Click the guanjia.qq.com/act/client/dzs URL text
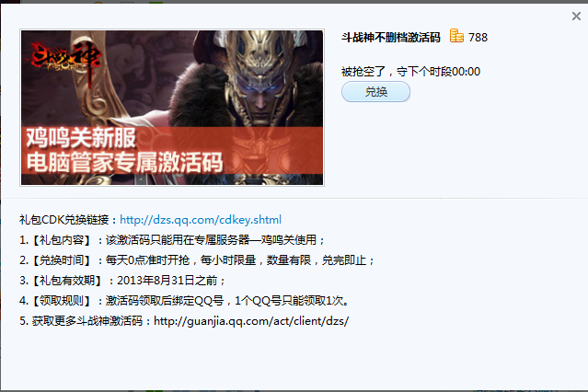The height and width of the screenshot is (392, 588). (251, 321)
